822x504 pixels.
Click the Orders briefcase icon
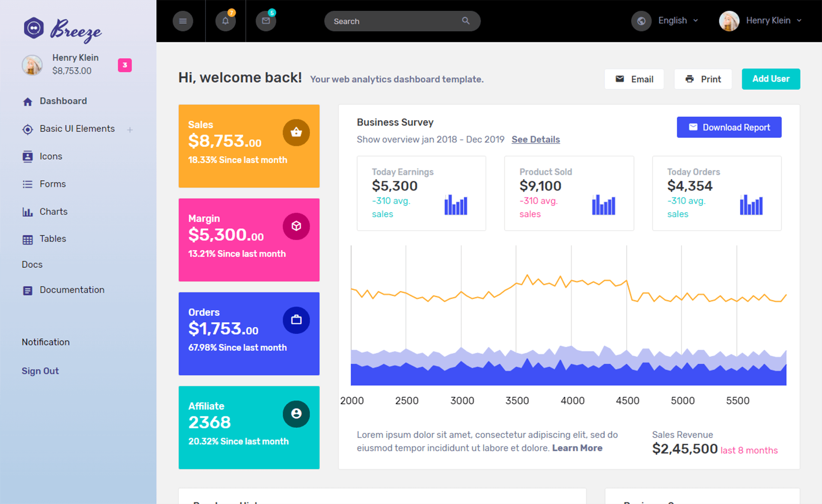pyautogui.click(x=297, y=320)
